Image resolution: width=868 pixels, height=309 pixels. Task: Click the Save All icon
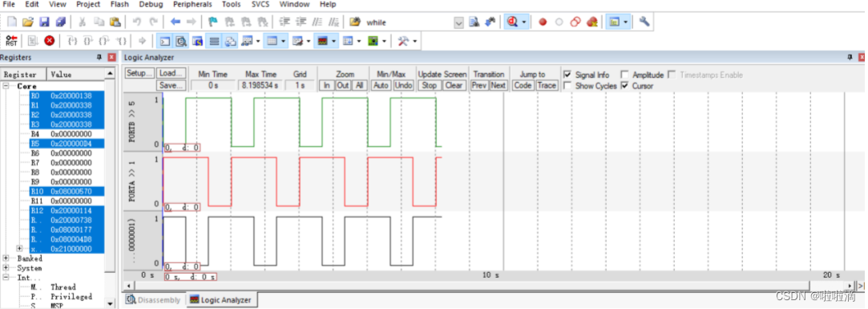point(60,22)
